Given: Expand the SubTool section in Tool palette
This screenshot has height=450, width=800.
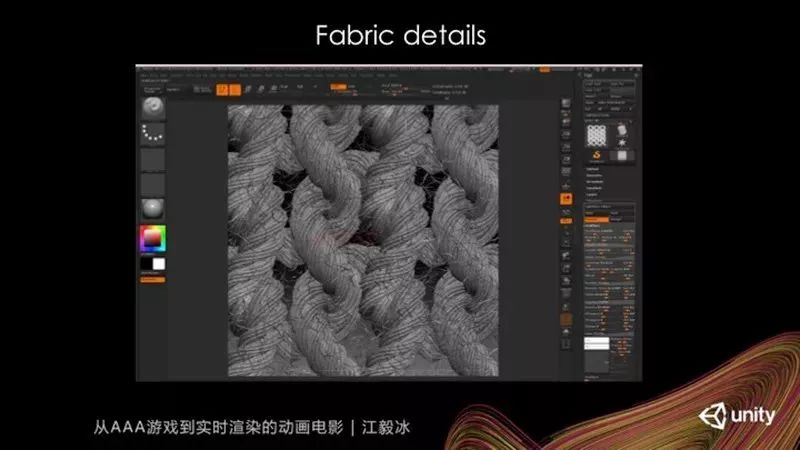Looking at the screenshot, I should (592, 169).
